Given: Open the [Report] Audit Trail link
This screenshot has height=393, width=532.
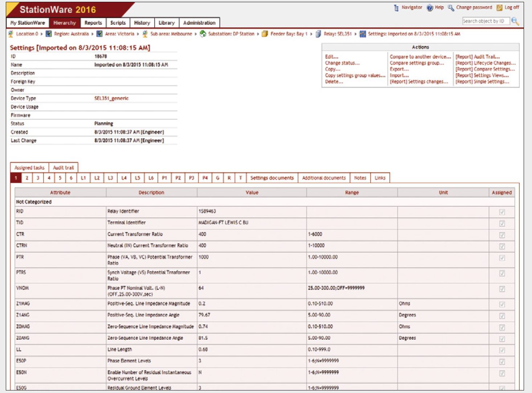Looking at the screenshot, I should tap(478, 57).
